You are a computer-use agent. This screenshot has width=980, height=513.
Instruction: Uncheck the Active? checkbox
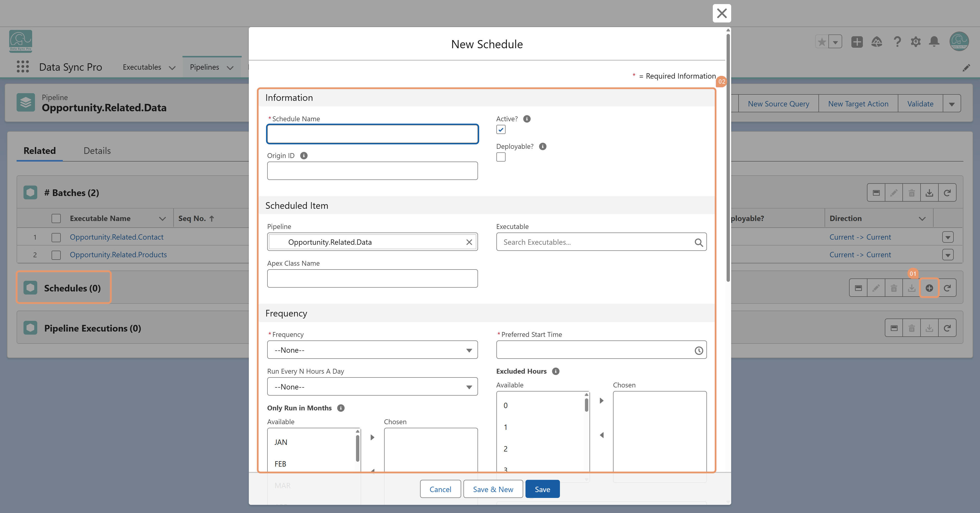click(501, 130)
